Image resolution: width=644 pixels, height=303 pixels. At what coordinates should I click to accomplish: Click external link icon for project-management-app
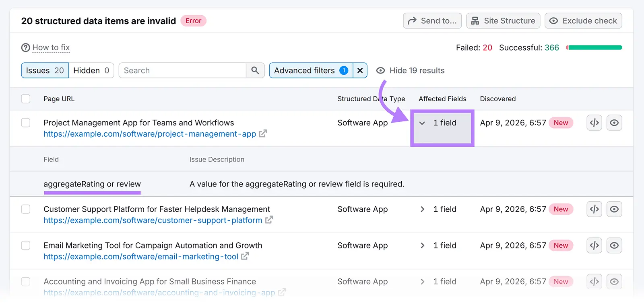pyautogui.click(x=263, y=133)
